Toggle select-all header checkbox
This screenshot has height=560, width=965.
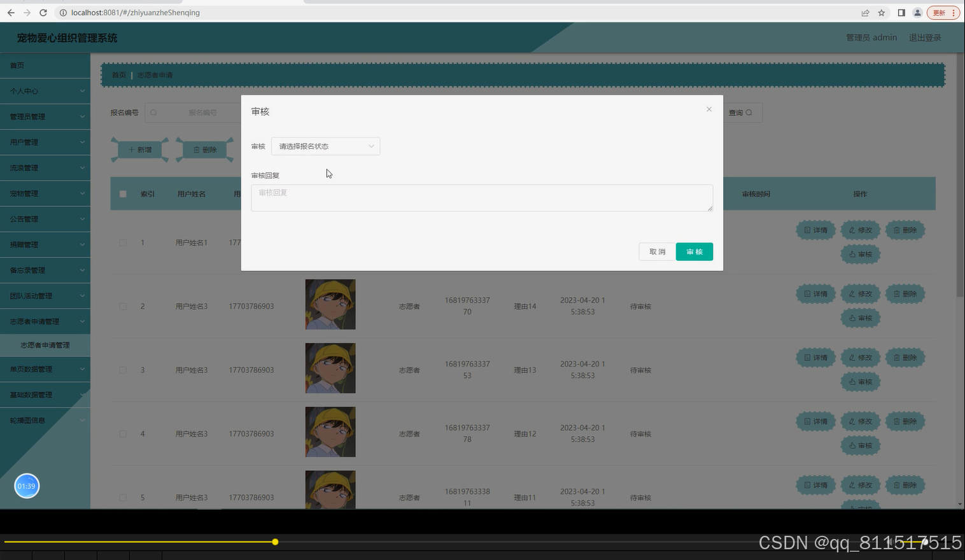click(x=123, y=194)
